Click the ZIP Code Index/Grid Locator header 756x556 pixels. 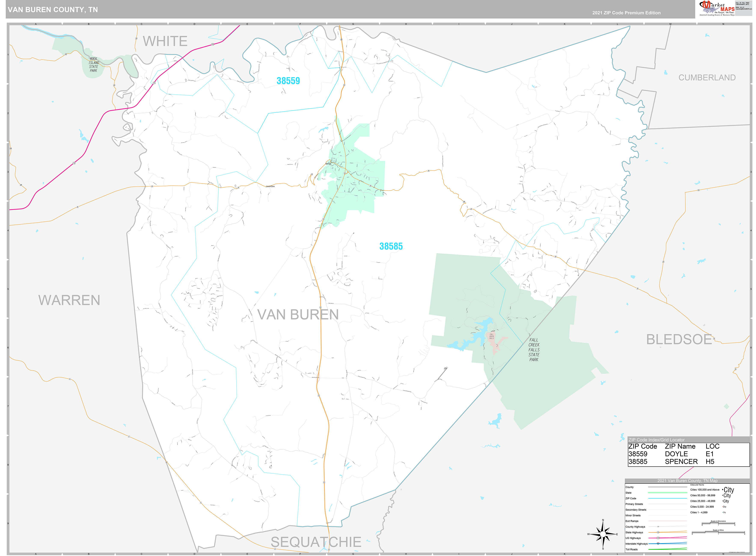[x=656, y=440]
